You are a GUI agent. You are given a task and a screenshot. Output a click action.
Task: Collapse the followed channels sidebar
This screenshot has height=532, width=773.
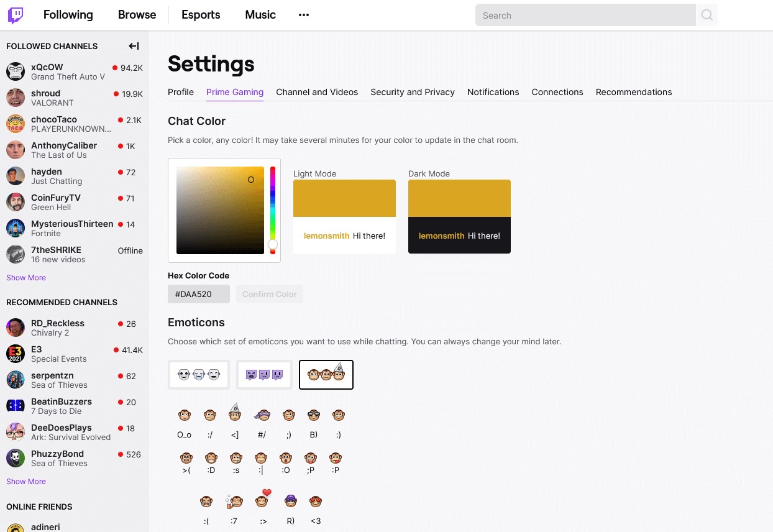click(134, 46)
